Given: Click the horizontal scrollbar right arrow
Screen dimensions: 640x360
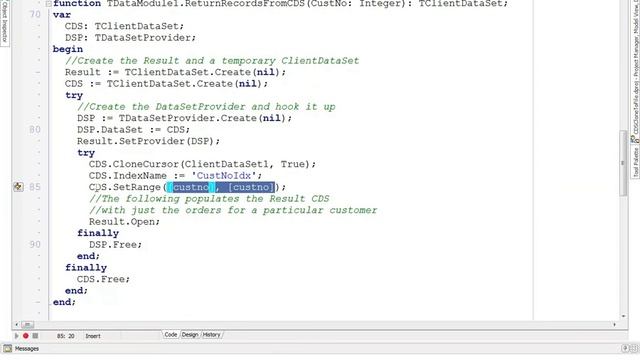Looking at the screenshot, I should pyautogui.click(x=614, y=324).
